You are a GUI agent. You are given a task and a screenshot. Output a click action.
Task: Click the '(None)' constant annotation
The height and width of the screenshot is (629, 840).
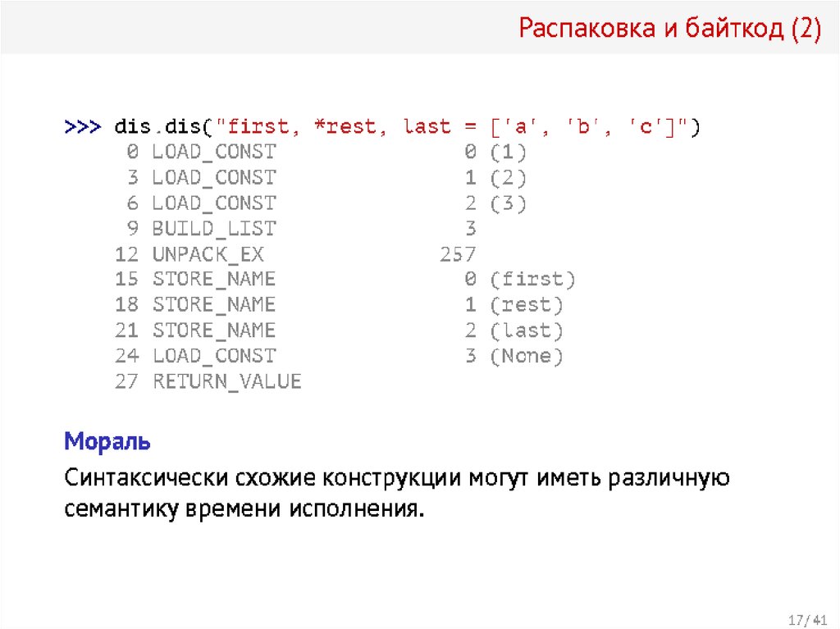527,356
